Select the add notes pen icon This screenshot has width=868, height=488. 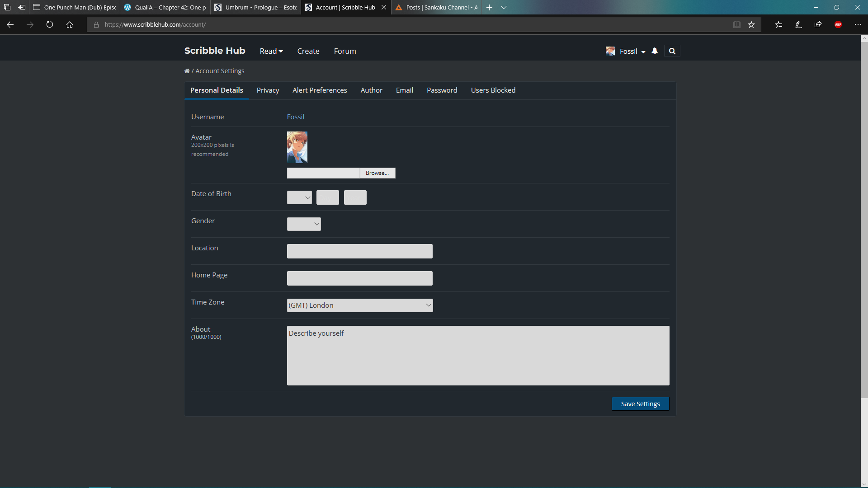[798, 24]
